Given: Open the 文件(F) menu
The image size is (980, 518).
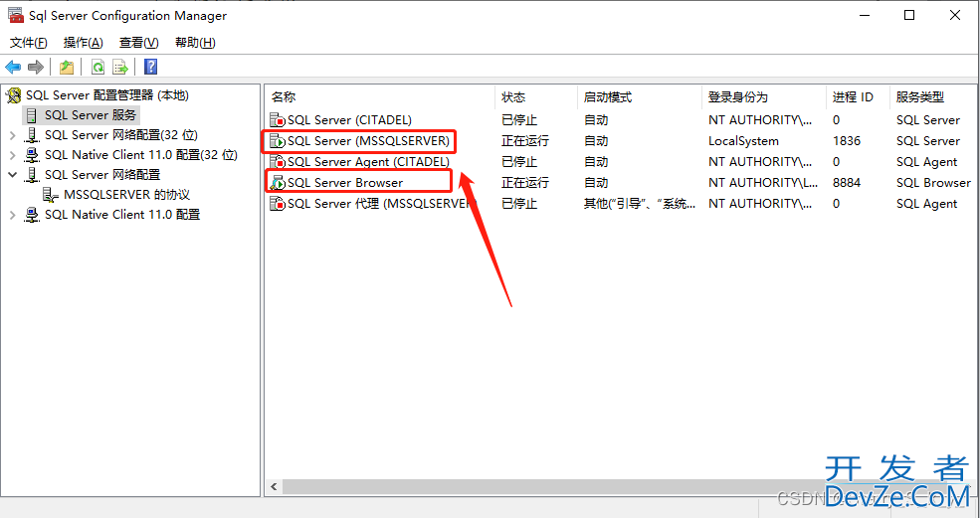Looking at the screenshot, I should (x=29, y=43).
